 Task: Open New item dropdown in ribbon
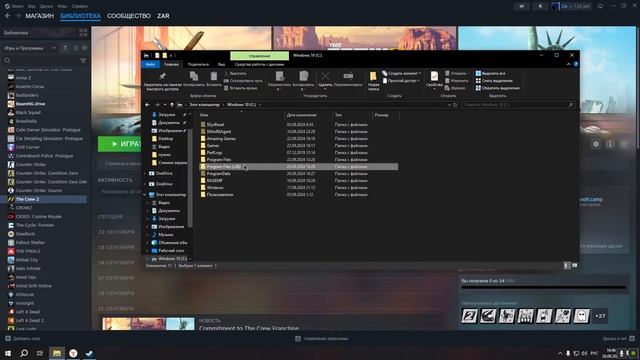tap(402, 73)
